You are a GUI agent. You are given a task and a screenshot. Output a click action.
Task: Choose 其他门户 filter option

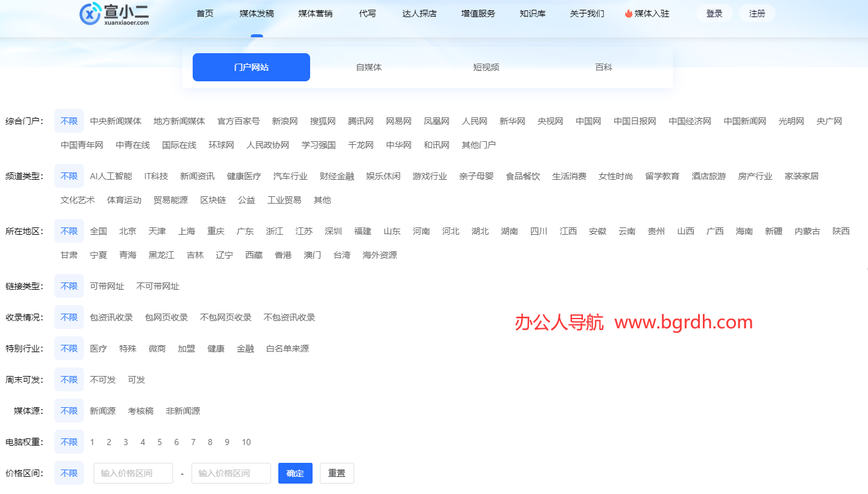coord(479,145)
